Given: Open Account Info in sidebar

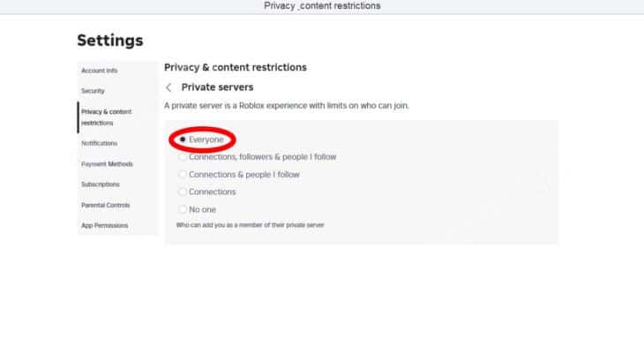Looking at the screenshot, I should click(x=100, y=71).
